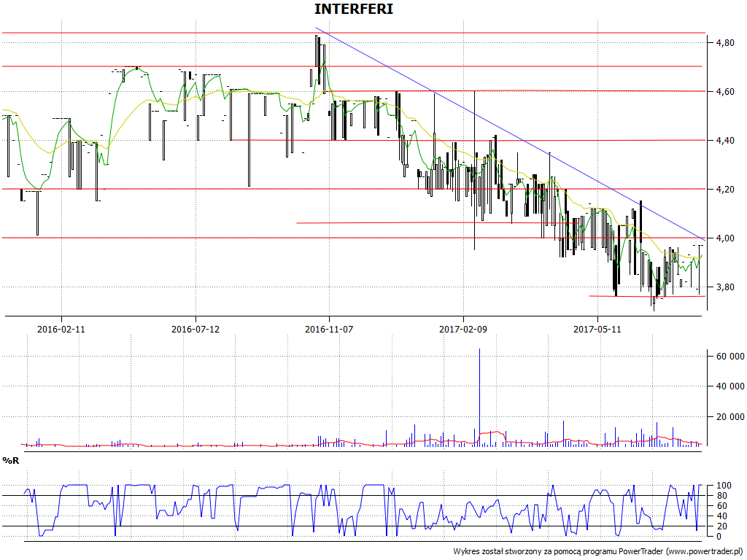The width and height of the screenshot is (747, 560).
Task: Click the 3,80 price axis label
Action: tap(724, 287)
